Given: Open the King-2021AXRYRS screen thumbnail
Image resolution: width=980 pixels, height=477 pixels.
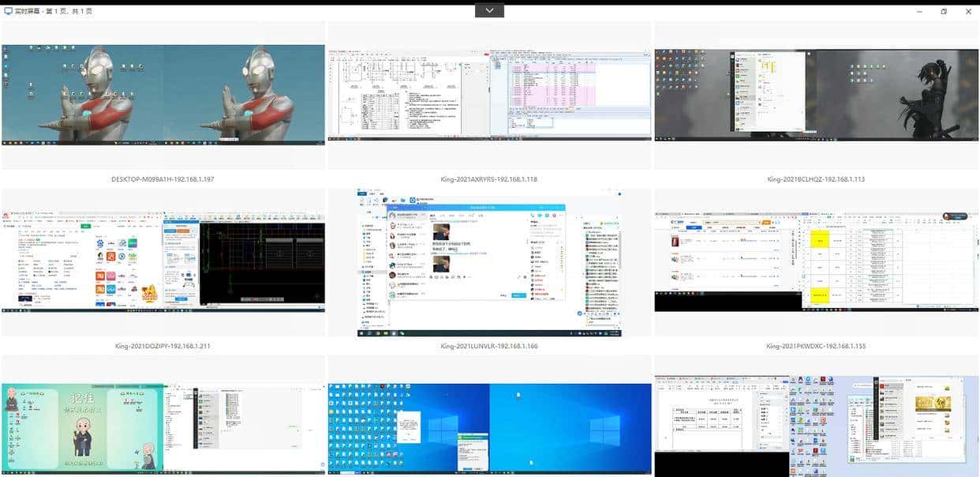Looking at the screenshot, I should (x=489, y=95).
